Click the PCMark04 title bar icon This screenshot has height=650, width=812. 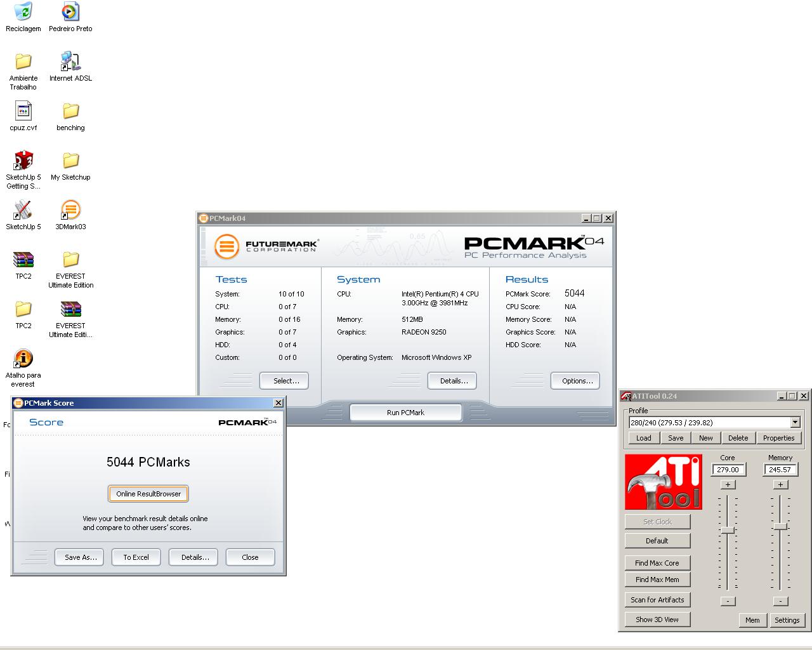coord(204,218)
